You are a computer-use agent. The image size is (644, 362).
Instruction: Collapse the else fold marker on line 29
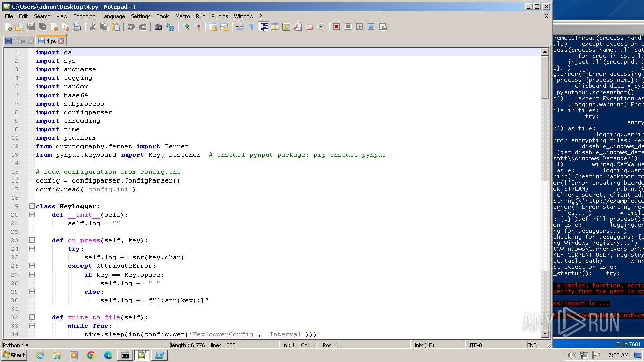(32, 292)
